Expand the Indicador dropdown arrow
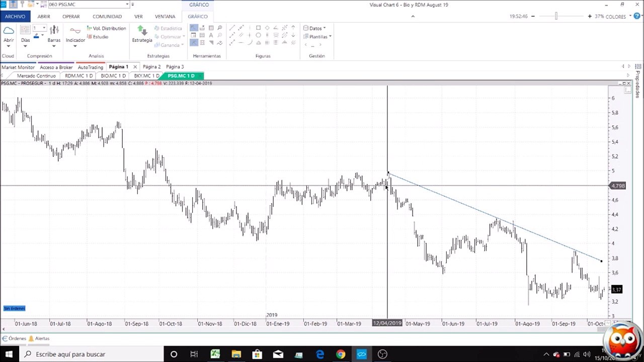The height and width of the screenshot is (362, 644). coord(75,46)
